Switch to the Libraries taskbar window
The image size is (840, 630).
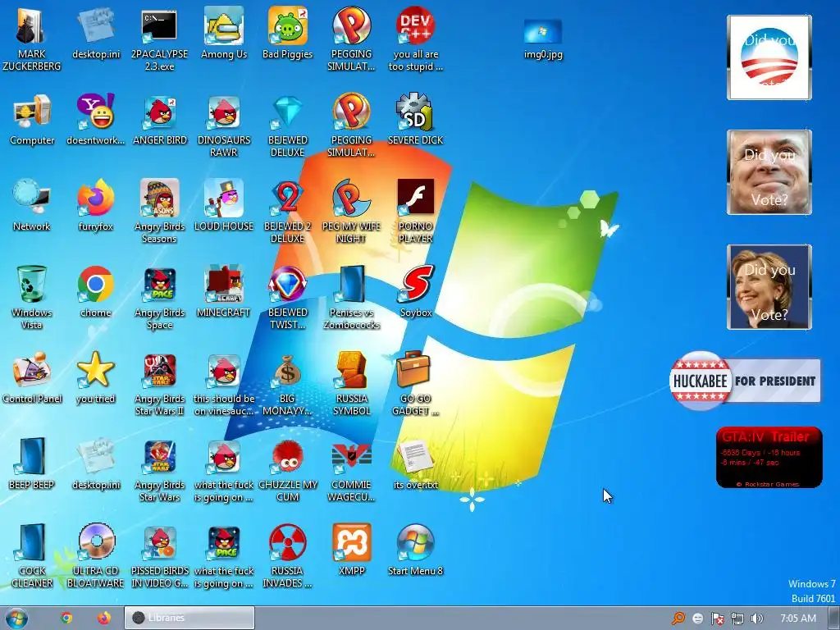coord(189,618)
